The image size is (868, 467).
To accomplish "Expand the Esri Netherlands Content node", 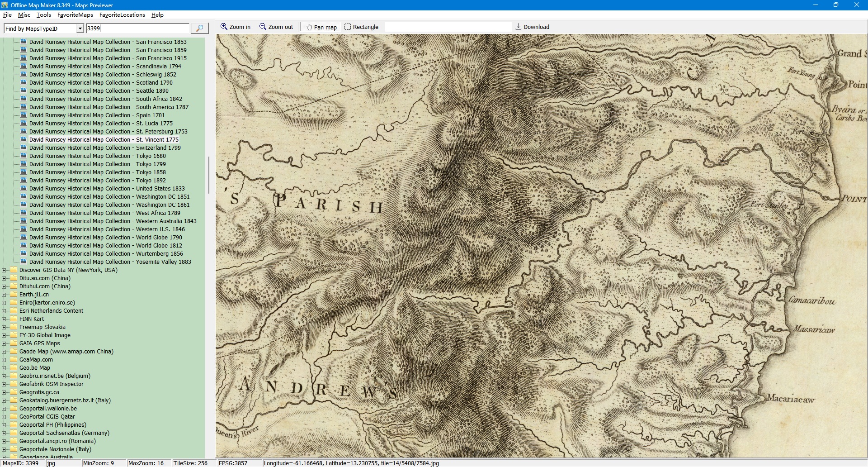I will 4,311.
